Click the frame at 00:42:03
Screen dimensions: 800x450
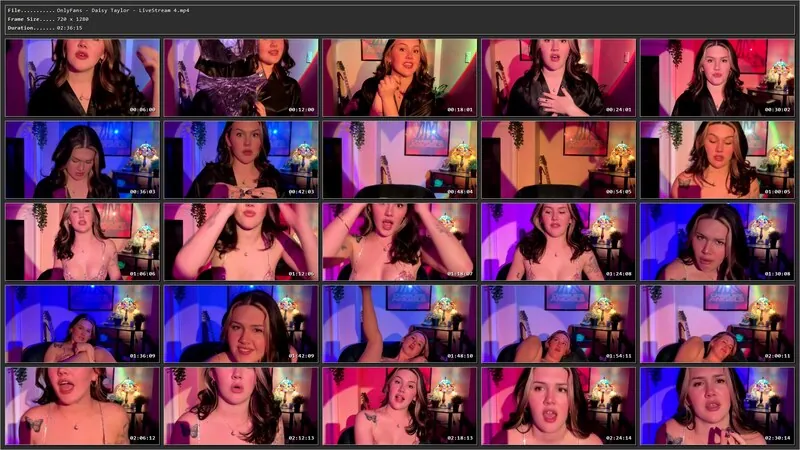tap(241, 160)
